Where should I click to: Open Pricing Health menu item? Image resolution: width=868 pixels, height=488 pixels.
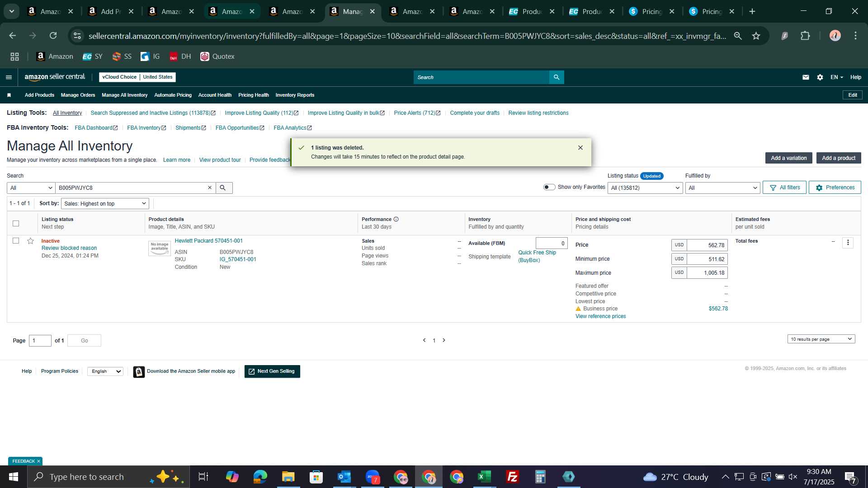[x=253, y=95]
